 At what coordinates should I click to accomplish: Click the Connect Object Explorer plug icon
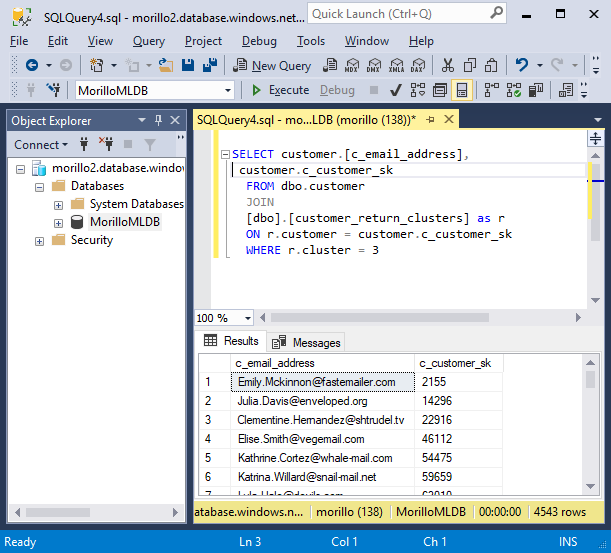pyautogui.click(x=83, y=145)
